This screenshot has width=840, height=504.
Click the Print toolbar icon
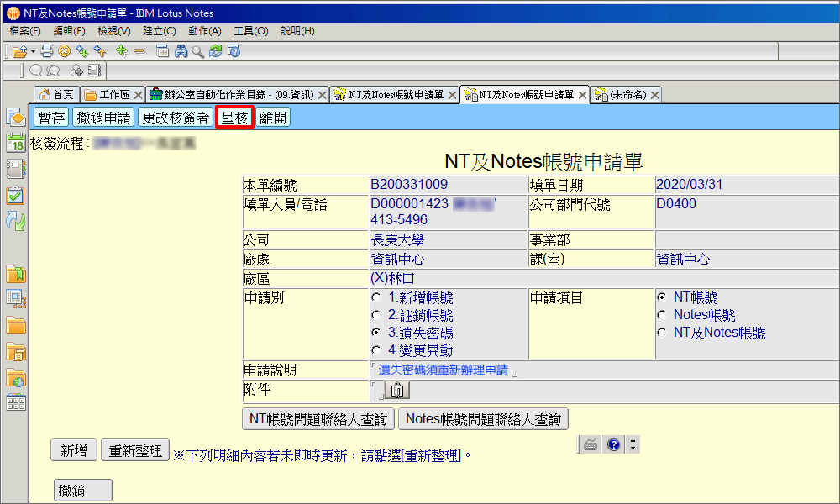[47, 51]
